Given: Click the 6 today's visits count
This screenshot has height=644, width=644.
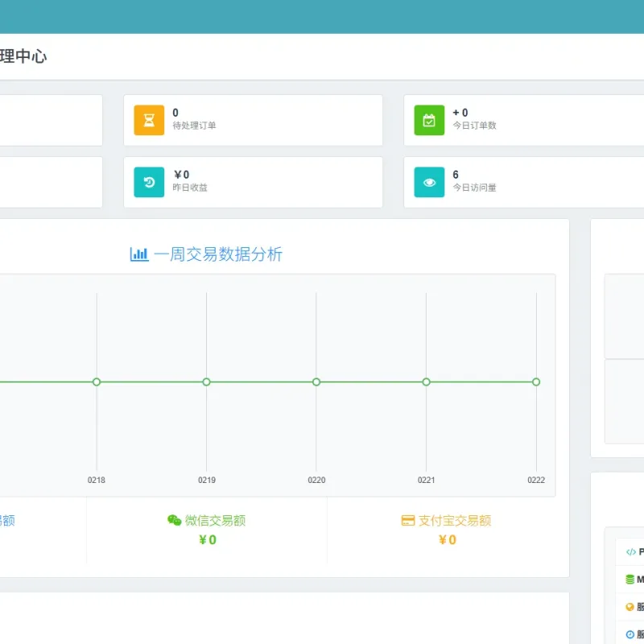Looking at the screenshot, I should [x=456, y=175].
